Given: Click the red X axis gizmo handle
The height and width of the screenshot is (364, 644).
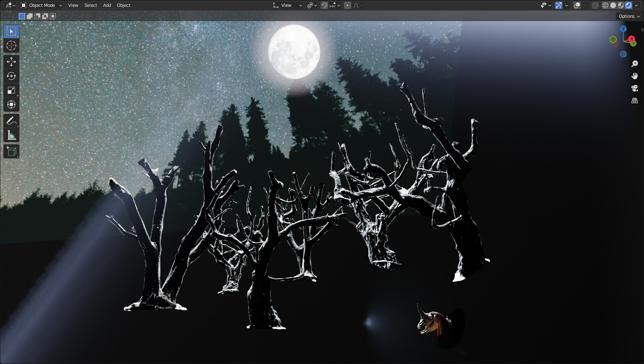Looking at the screenshot, I should 631,39.
